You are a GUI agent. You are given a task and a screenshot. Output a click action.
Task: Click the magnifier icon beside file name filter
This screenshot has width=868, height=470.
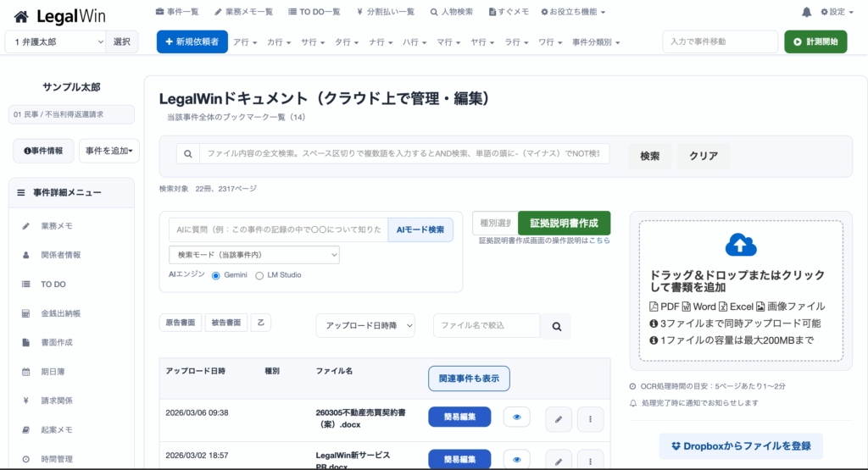point(556,326)
